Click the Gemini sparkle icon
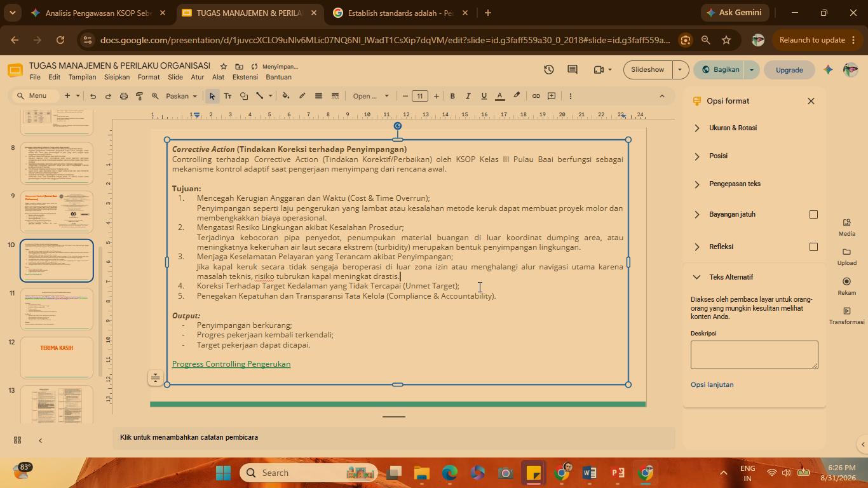 click(x=828, y=70)
